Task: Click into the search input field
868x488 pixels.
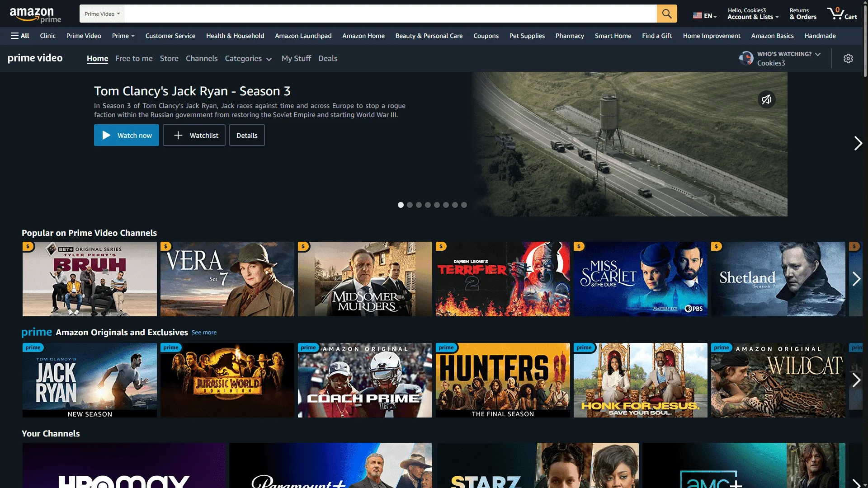Action: (391, 14)
